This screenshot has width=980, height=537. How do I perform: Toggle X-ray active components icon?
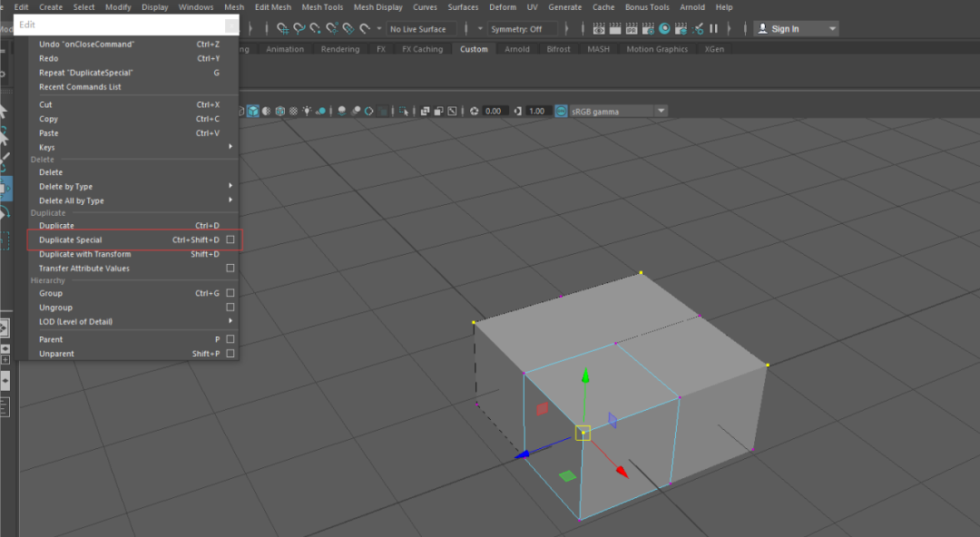[439, 112]
